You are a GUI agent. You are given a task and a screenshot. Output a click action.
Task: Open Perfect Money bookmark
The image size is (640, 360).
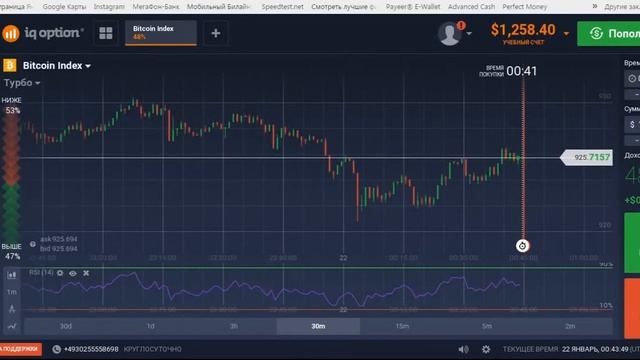click(524, 7)
